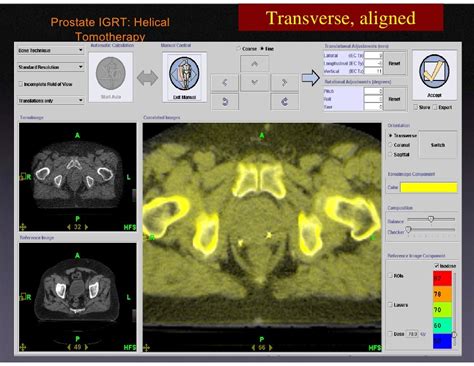Click yellow zoom icon beside R in Tomoimage
Viewport: 474px width, 366px height.
point(22,176)
